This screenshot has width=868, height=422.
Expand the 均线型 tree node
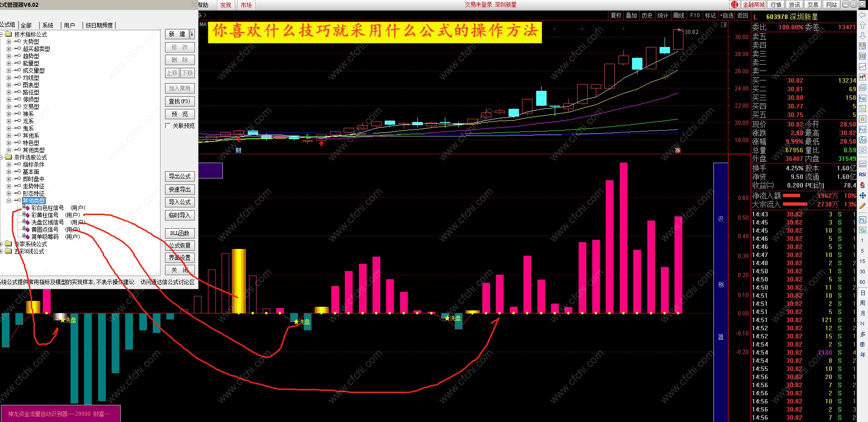(9, 78)
